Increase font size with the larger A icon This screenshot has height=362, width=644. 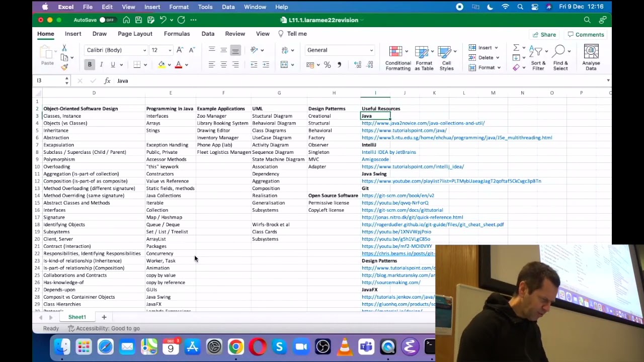tap(180, 50)
